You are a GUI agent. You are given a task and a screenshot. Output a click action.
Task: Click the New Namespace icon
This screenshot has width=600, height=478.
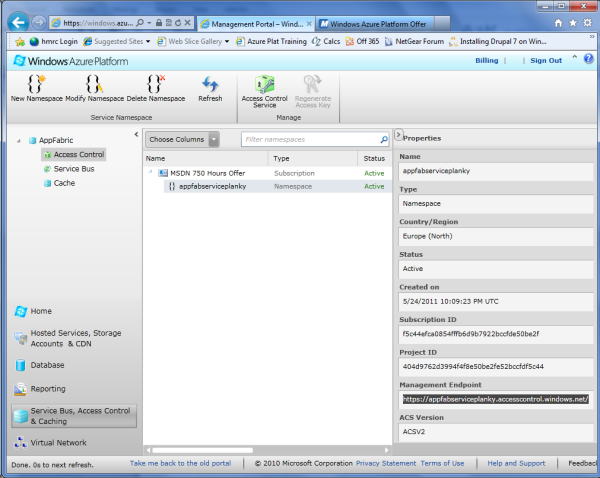(x=36, y=84)
